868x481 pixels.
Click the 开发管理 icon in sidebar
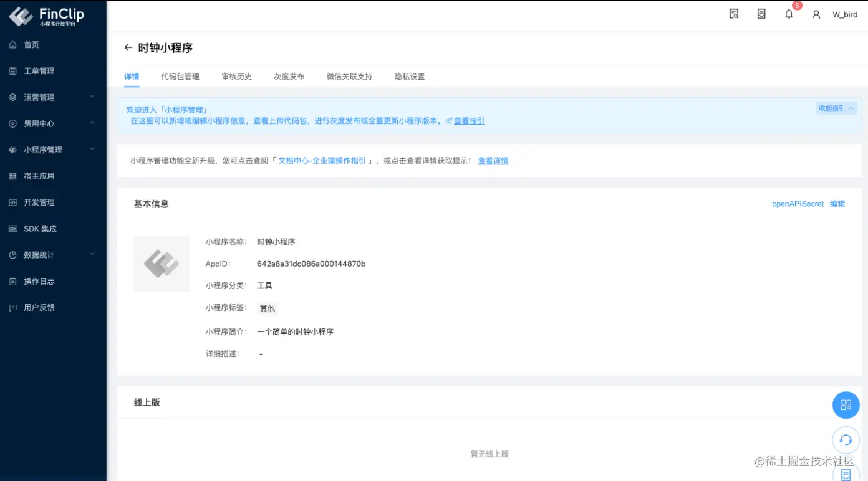(x=13, y=202)
